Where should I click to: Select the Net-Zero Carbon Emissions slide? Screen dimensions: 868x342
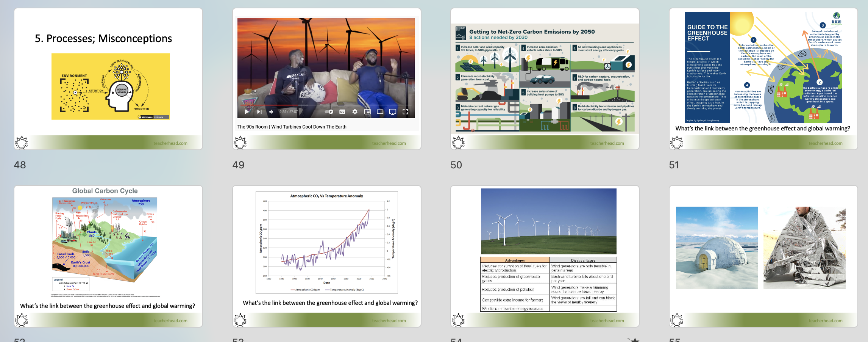click(545, 79)
